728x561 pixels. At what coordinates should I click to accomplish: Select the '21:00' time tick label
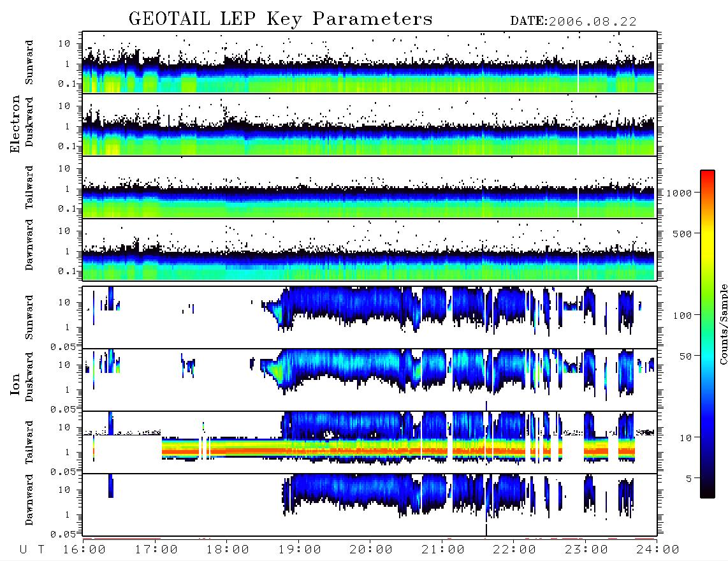[x=444, y=550]
